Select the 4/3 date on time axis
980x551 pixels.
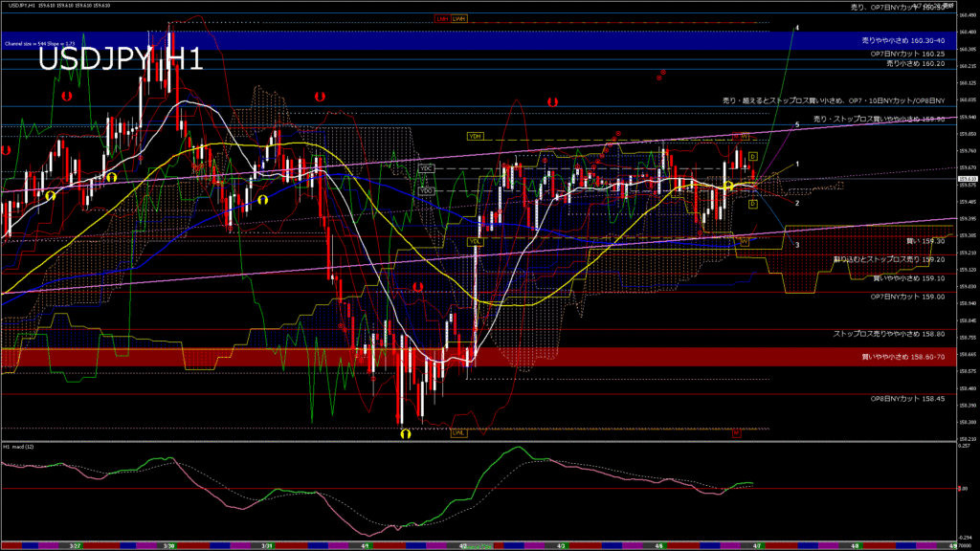(x=562, y=545)
